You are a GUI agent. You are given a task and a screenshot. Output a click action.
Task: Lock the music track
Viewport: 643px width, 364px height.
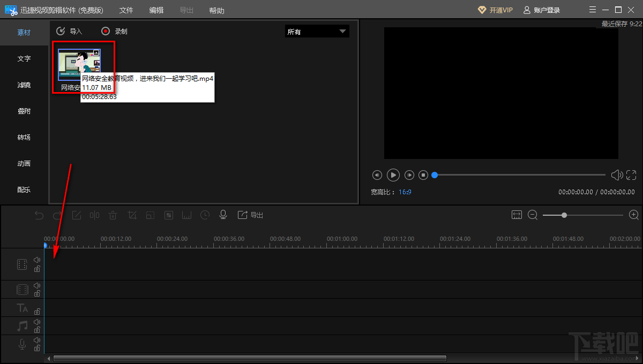(37, 330)
